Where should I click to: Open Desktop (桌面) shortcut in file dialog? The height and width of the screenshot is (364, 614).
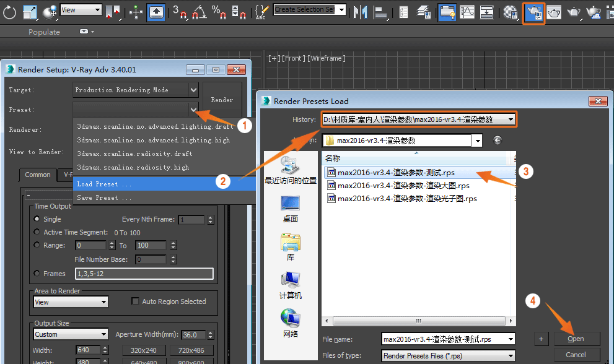[x=290, y=209]
